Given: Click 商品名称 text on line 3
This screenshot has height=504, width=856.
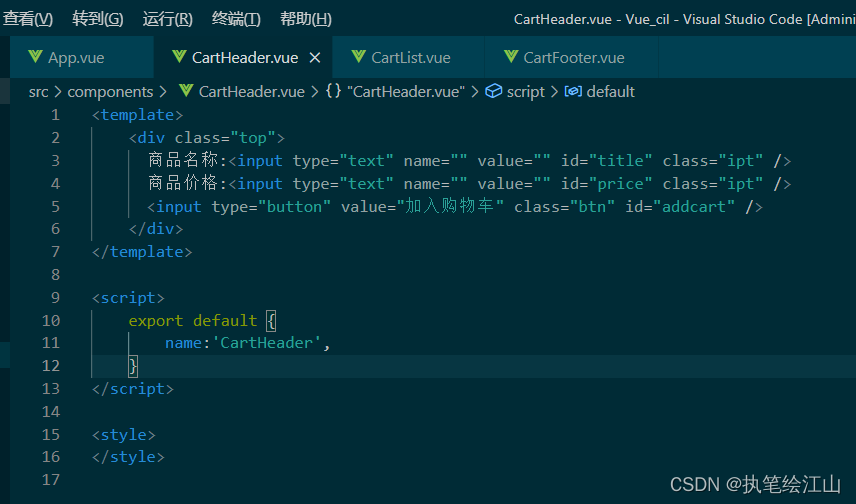Looking at the screenshot, I should (x=183, y=161).
